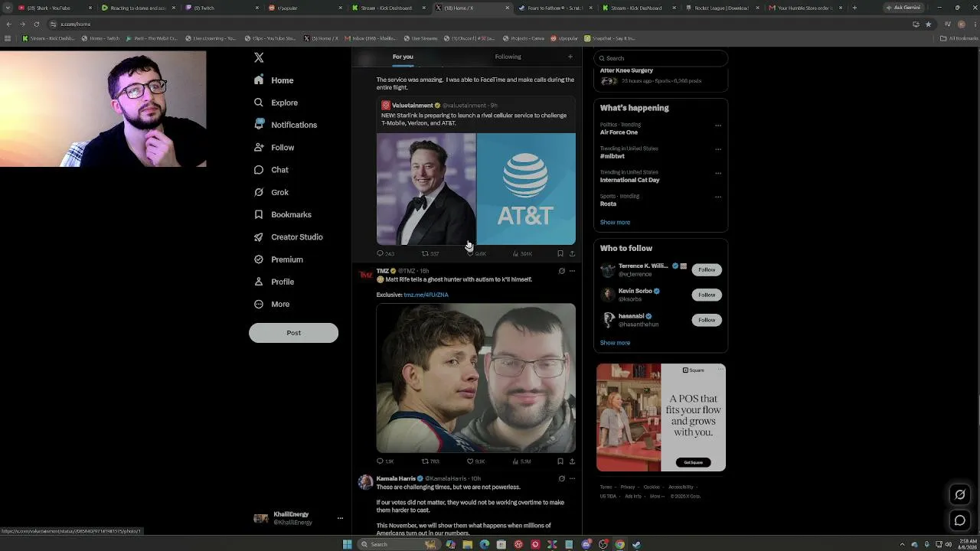Show more accounts under Who to follow
The width and height of the screenshot is (980, 551).
click(615, 343)
